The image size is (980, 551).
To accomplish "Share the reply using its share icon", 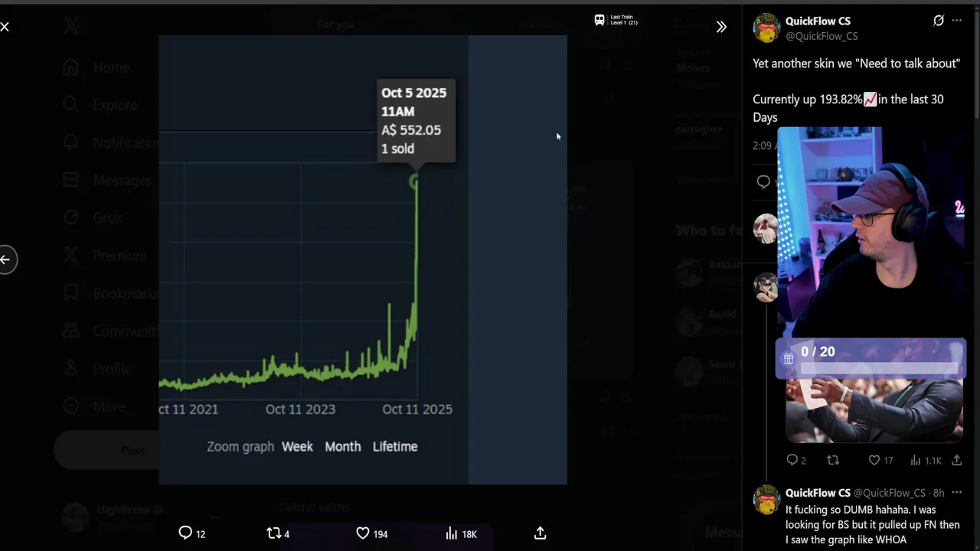I will click(957, 460).
